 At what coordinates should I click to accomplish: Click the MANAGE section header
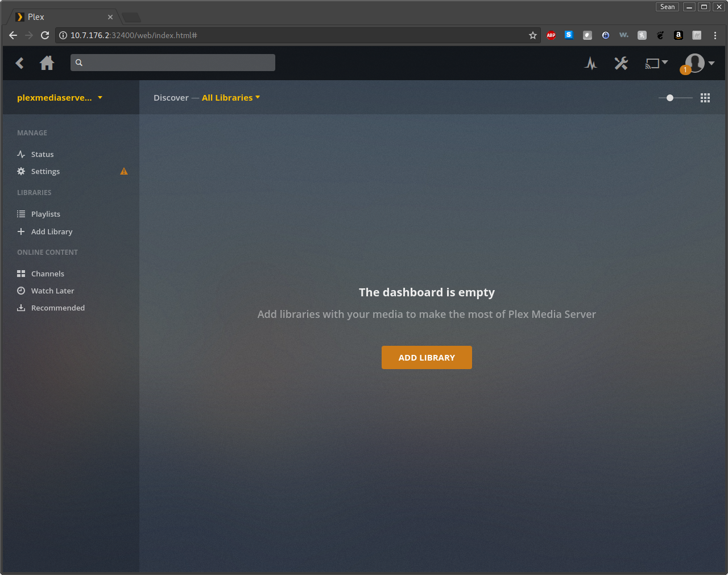tap(32, 133)
